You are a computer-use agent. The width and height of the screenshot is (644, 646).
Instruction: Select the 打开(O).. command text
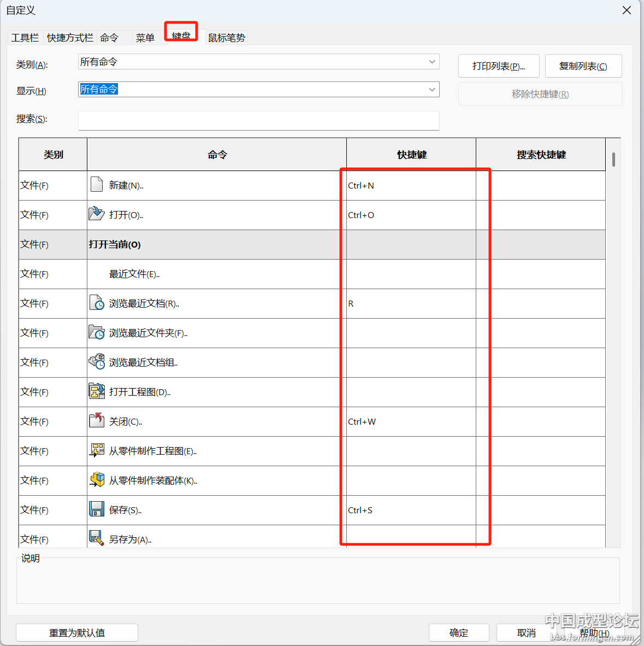pyautogui.click(x=126, y=215)
